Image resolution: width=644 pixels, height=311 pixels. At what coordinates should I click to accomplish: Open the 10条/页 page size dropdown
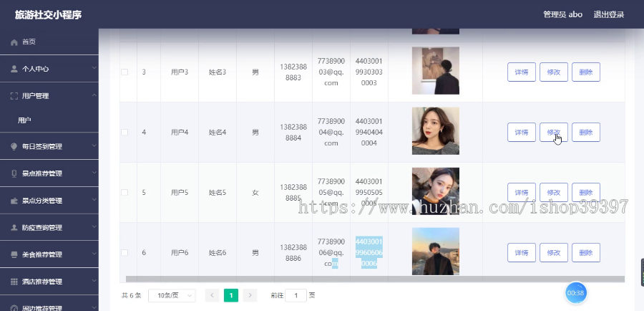tap(172, 295)
